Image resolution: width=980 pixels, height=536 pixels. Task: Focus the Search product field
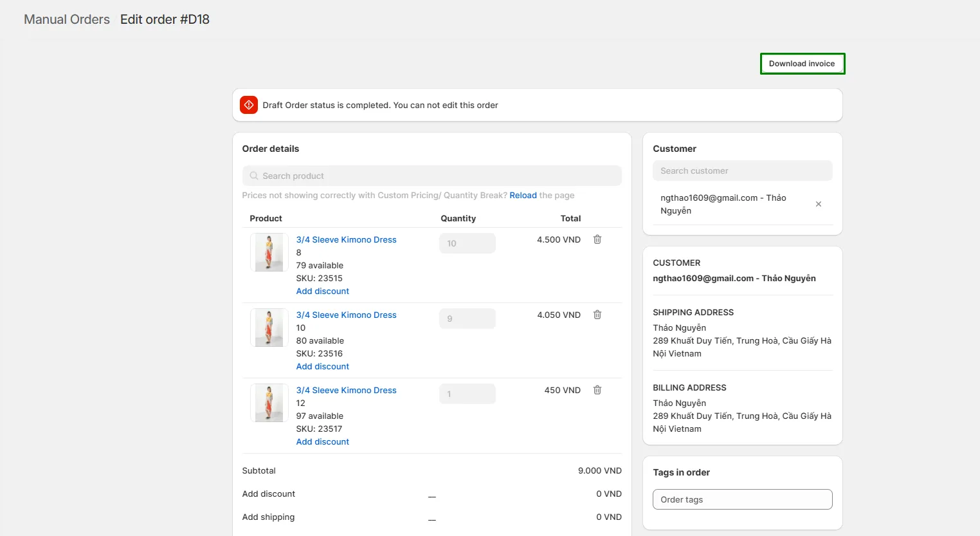(432, 176)
